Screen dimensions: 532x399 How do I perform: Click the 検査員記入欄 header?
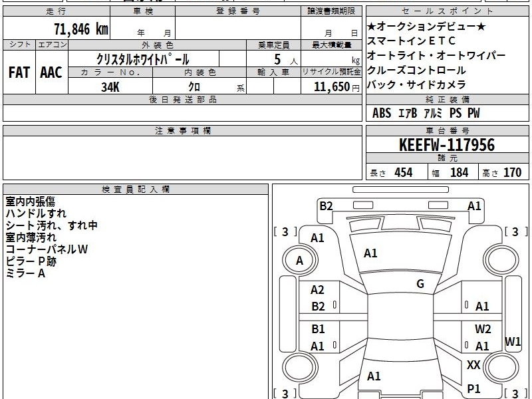pos(136,190)
